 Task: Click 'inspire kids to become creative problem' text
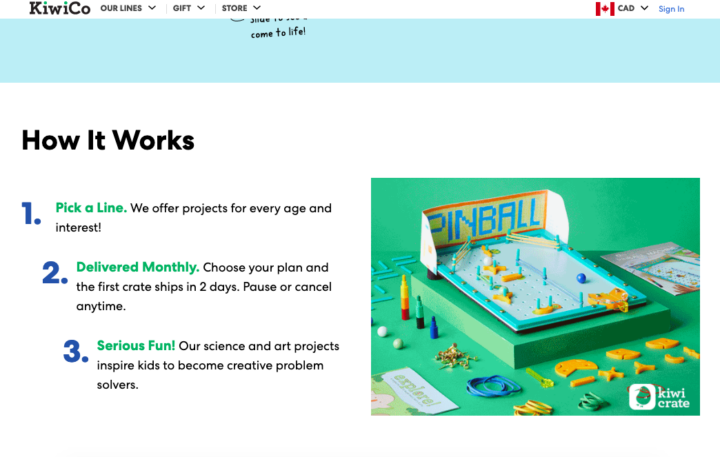[210, 365]
